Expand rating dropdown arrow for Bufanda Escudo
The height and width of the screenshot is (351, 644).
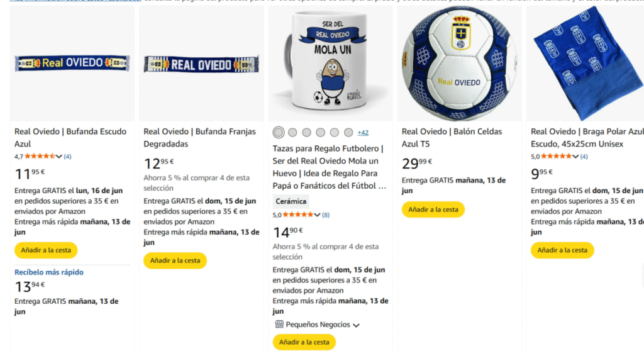pos(58,157)
